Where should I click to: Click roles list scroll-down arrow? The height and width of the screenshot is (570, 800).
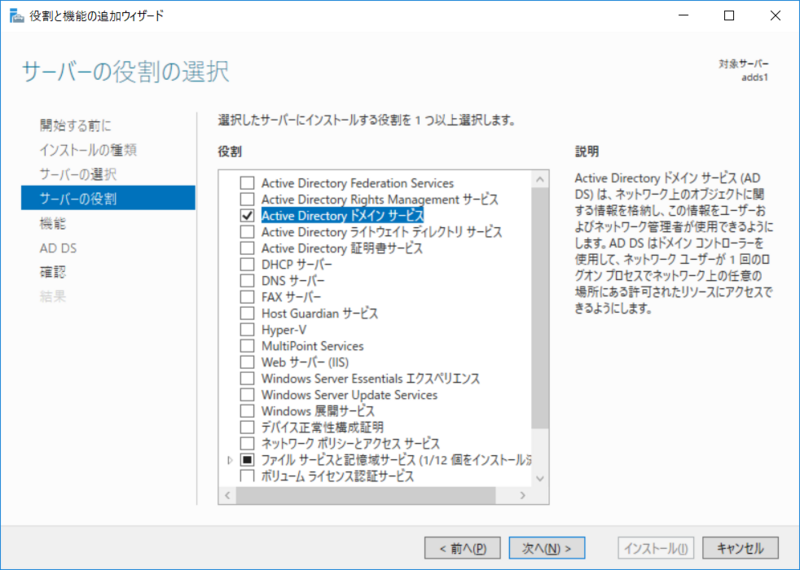pos(540,479)
